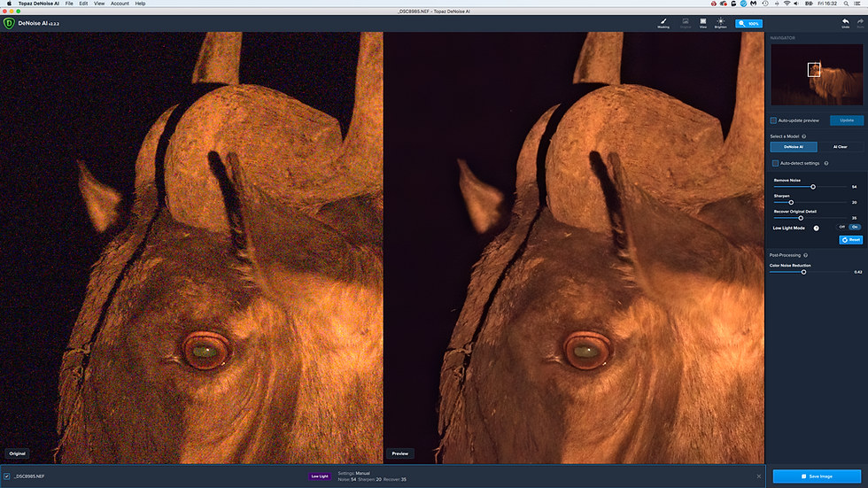
Task: Click the Color Noise Reduction value 0.42
Action: coord(858,272)
